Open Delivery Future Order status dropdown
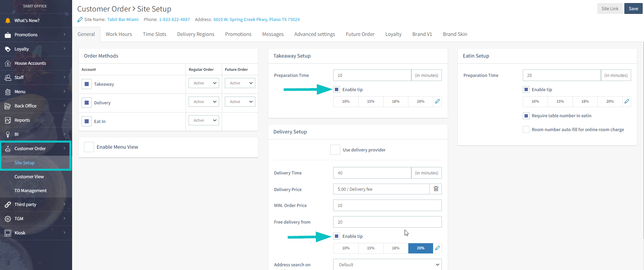Image resolution: width=644 pixels, height=270 pixels. pyautogui.click(x=240, y=102)
